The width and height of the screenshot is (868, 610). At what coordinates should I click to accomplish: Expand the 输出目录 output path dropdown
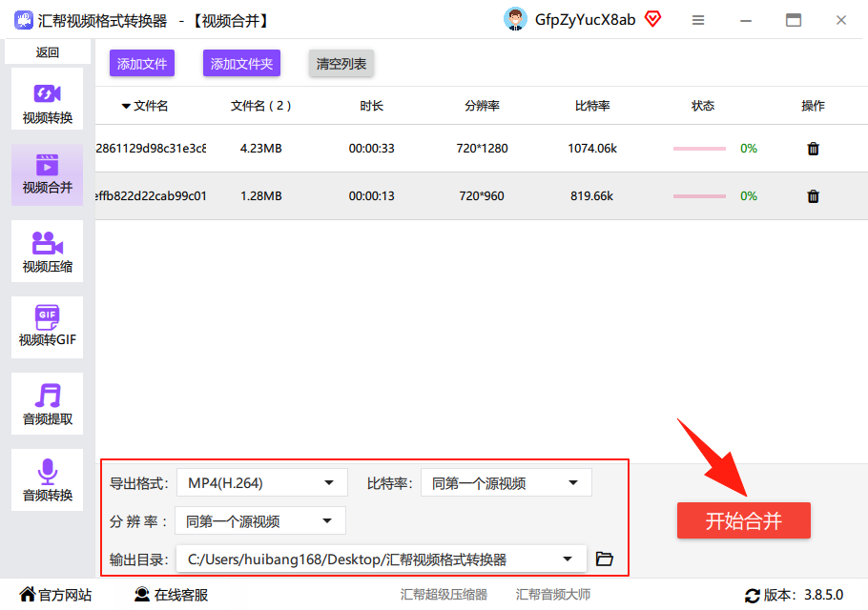381,559
